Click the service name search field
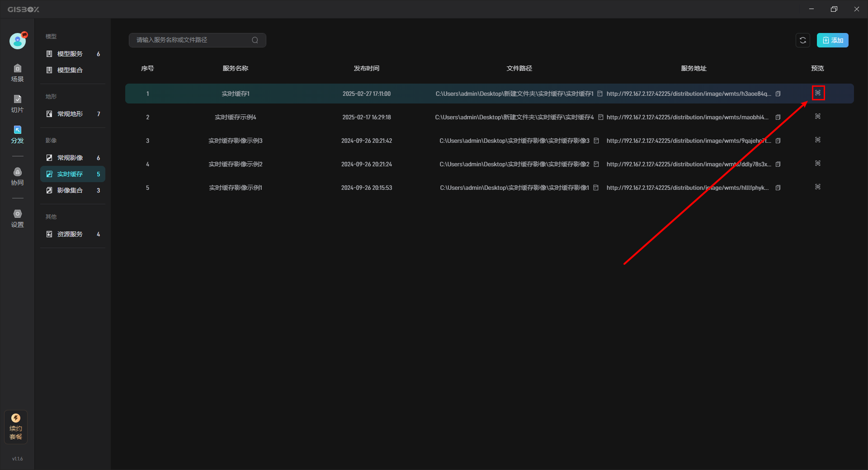Image resolution: width=868 pixels, height=470 pixels. pyautogui.click(x=197, y=40)
